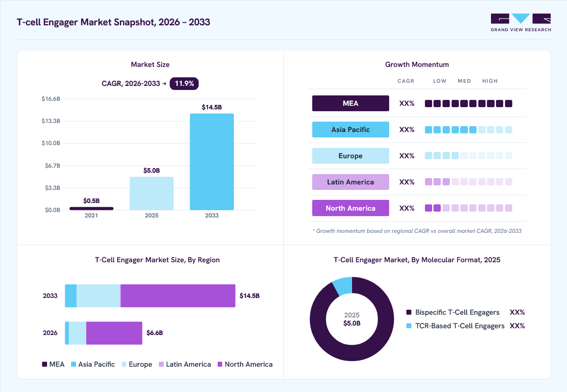Image resolution: width=567 pixels, height=392 pixels.
Task: Select the Europe segment in the 2033 bar
Action: 98,296
